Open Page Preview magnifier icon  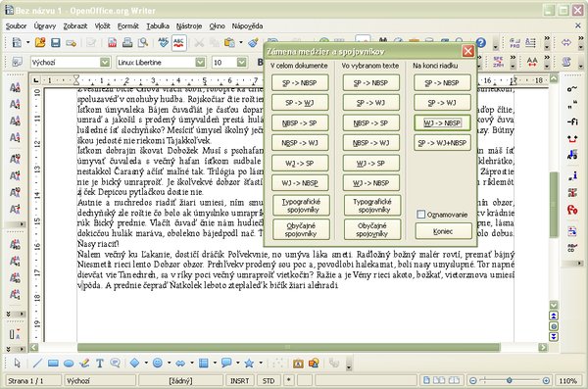tap(142, 42)
